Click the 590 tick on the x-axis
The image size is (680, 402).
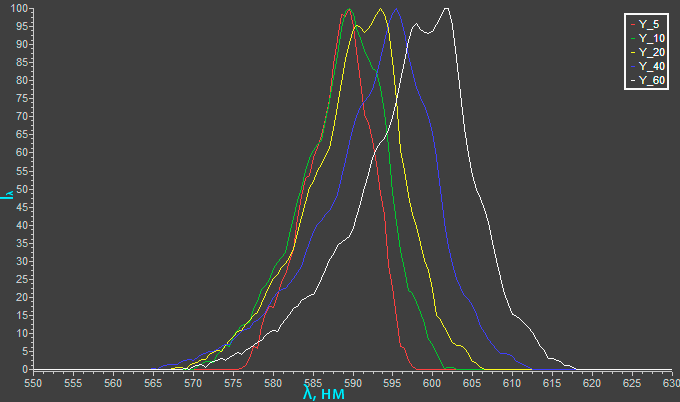[352, 381]
